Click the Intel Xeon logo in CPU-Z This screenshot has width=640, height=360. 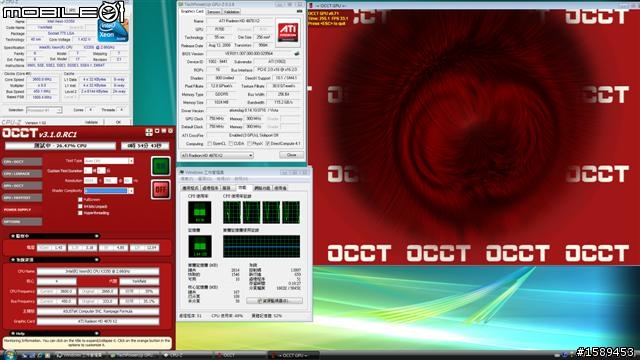(x=113, y=29)
